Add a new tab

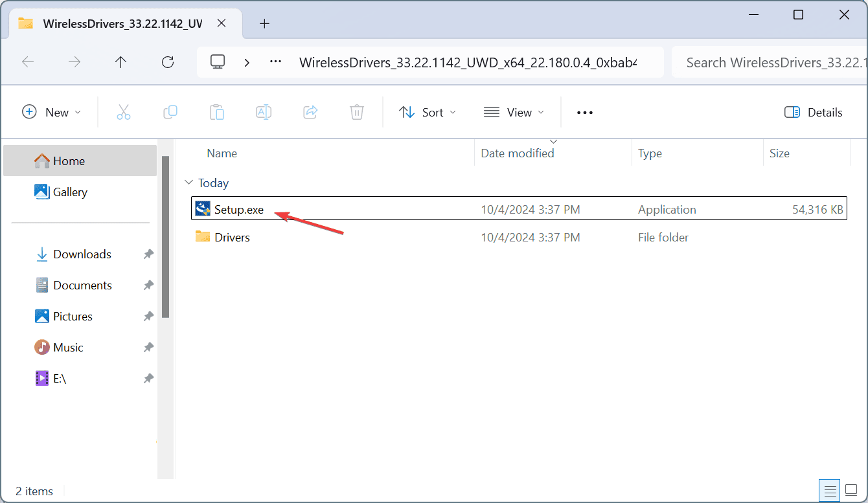click(x=264, y=24)
